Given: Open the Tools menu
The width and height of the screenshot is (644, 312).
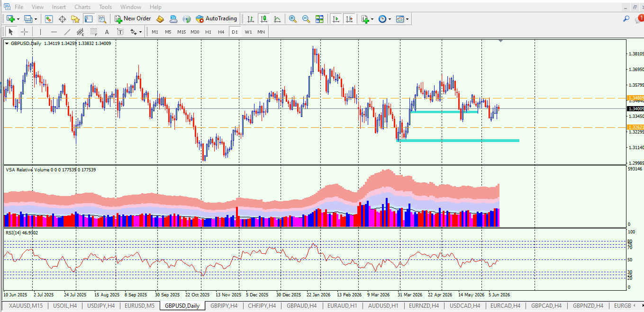Looking at the screenshot, I should pos(106,7).
